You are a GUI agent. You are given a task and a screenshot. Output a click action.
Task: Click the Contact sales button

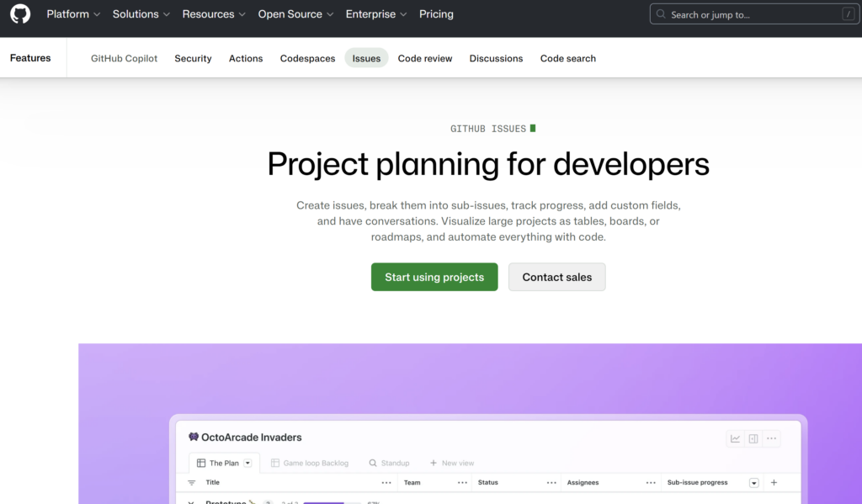[x=557, y=277]
